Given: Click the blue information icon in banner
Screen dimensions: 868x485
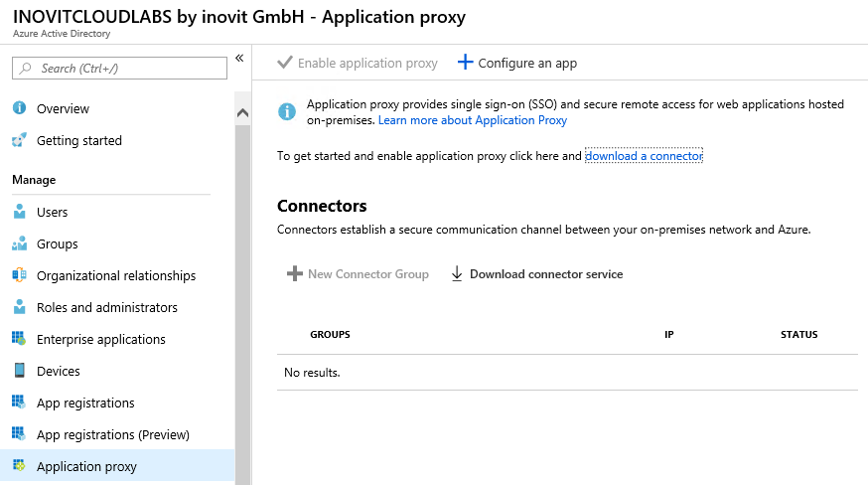Looking at the screenshot, I should coord(287,112).
